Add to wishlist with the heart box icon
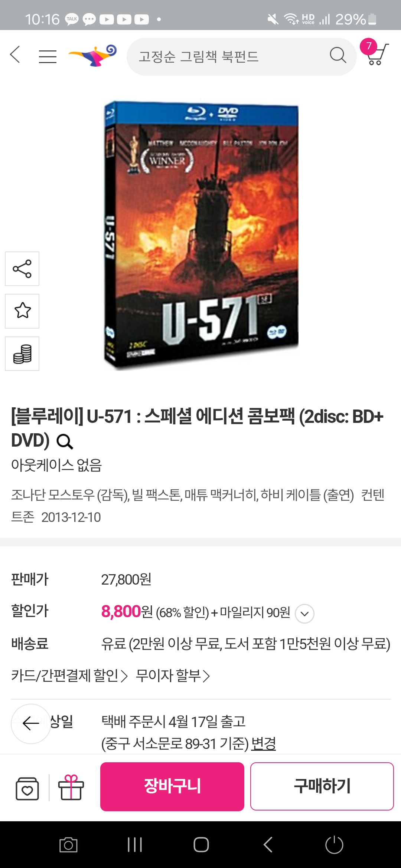 pos(27,788)
